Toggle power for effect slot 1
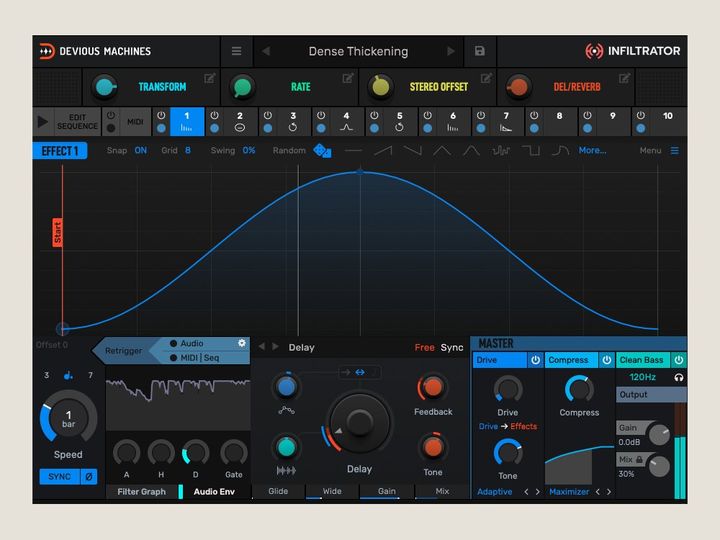This screenshot has height=540, width=720. [x=161, y=116]
